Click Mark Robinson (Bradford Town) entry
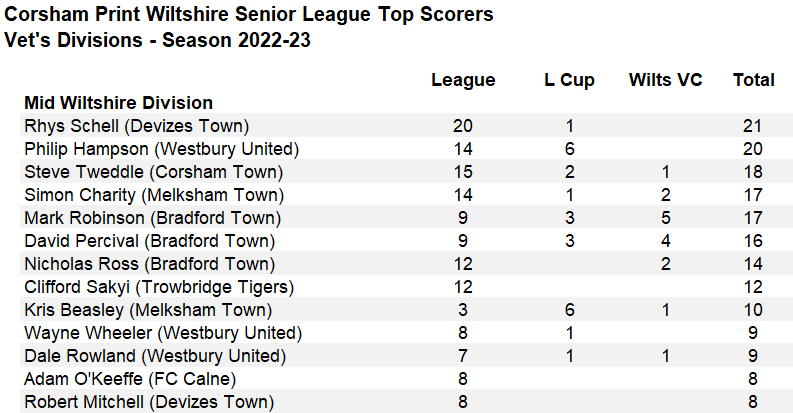Viewport: 793px width, 413px height. pos(152,218)
